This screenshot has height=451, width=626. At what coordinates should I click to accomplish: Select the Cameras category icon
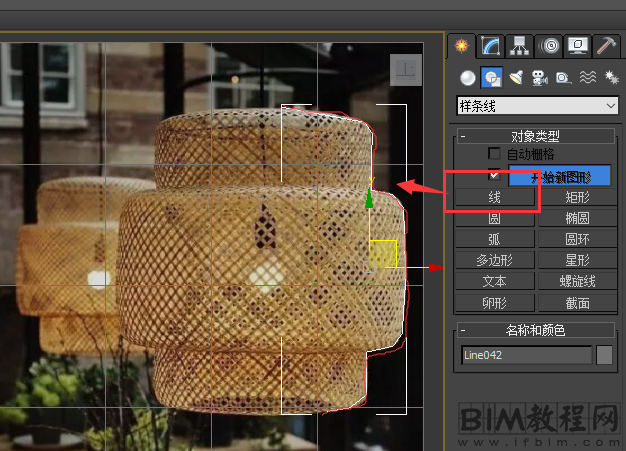coord(540,77)
